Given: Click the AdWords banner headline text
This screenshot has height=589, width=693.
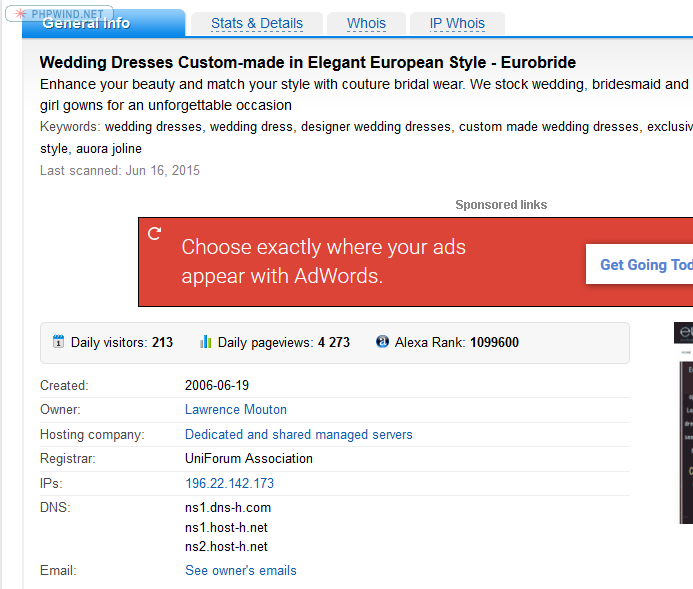Looking at the screenshot, I should (323, 261).
